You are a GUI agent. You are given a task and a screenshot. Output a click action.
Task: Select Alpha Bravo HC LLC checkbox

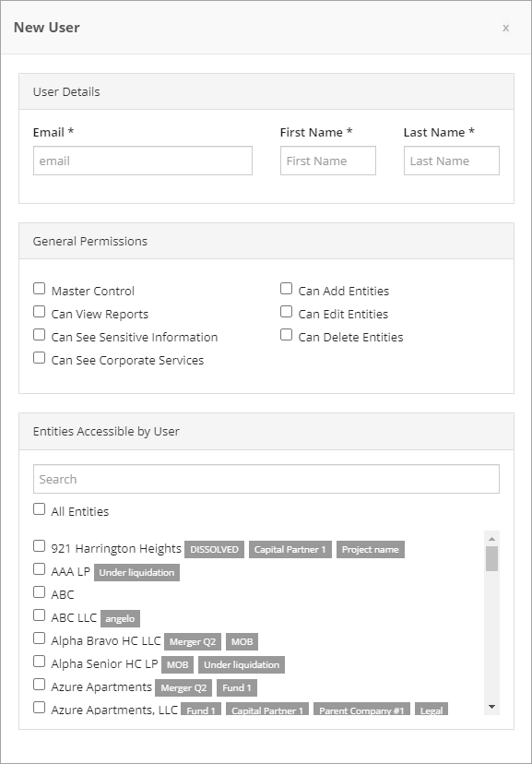coord(40,639)
